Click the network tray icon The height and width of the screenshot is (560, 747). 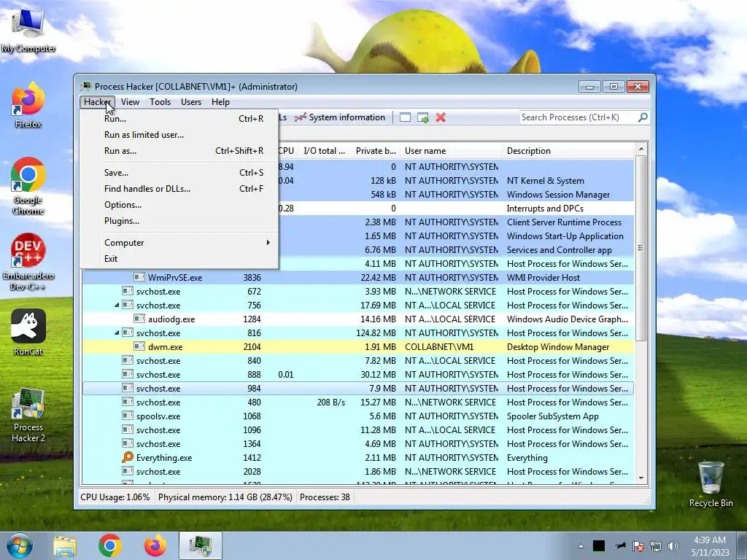pyautogui.click(x=656, y=545)
